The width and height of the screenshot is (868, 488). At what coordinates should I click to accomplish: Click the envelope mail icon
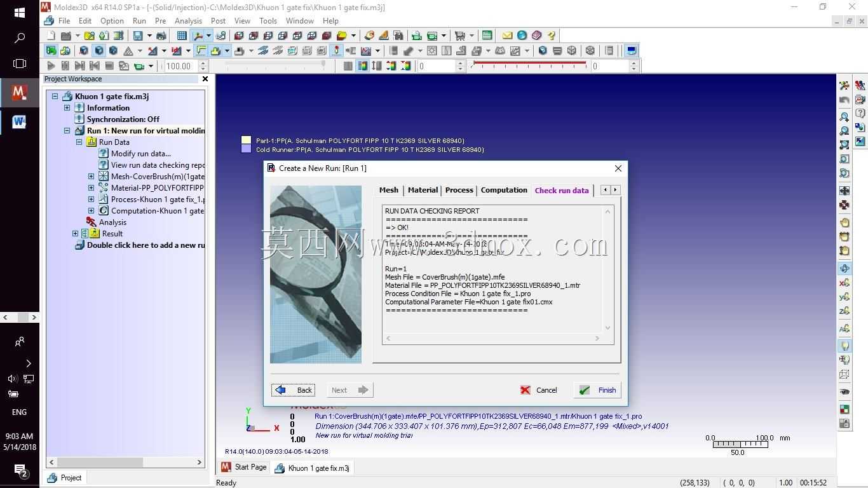click(507, 36)
